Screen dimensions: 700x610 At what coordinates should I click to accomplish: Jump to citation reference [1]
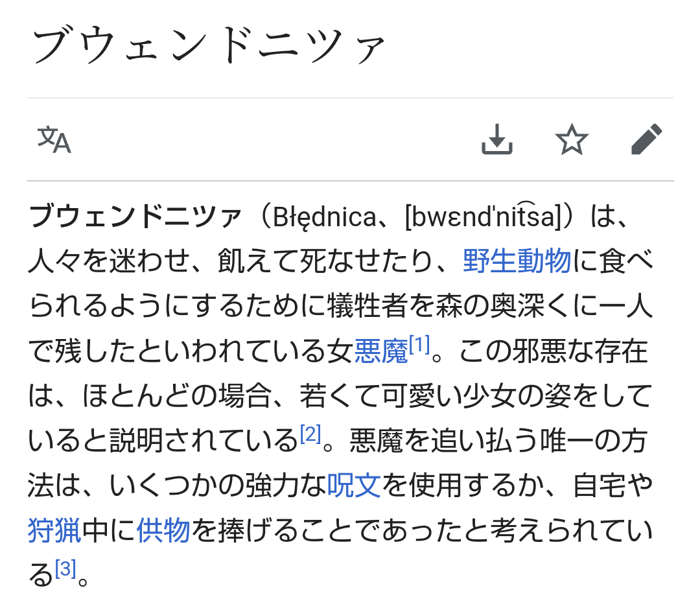(419, 346)
